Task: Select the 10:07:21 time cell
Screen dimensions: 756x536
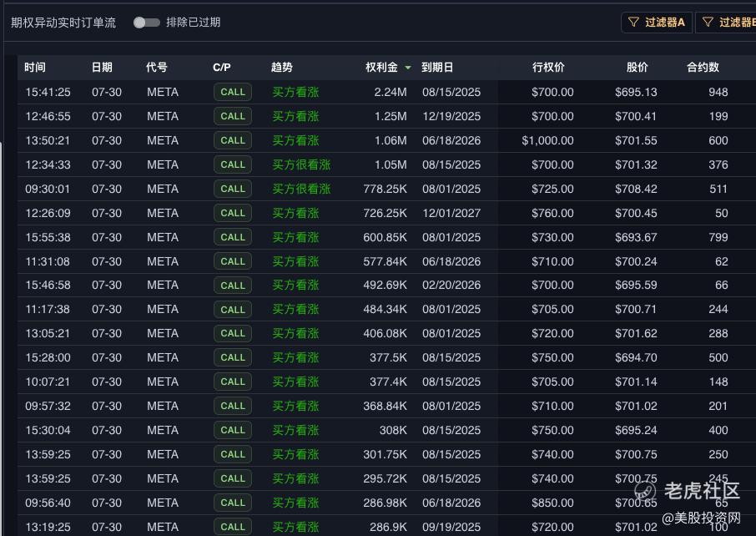Action: coord(48,382)
